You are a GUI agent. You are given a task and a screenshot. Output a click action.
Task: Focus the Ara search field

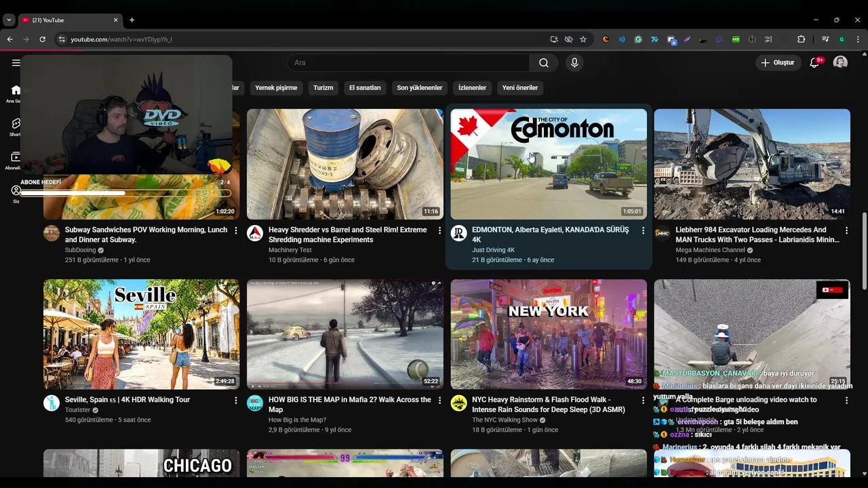pyautogui.click(x=409, y=63)
